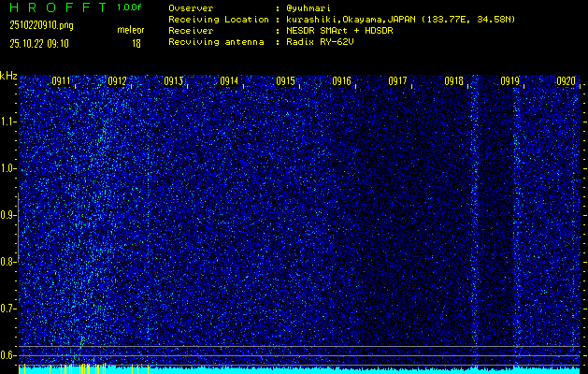Click the 0.9 frequency axis label
588x374 pixels.
[8, 215]
